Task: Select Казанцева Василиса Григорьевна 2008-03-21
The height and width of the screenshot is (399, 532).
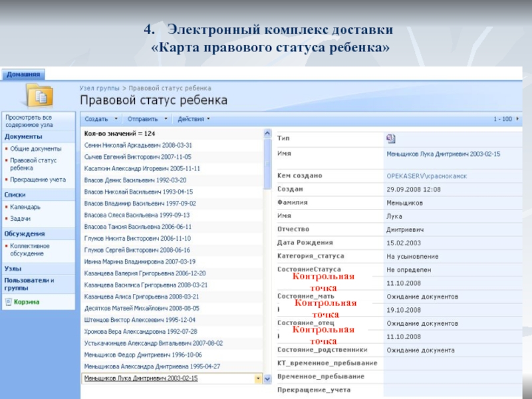Action: coord(146,285)
